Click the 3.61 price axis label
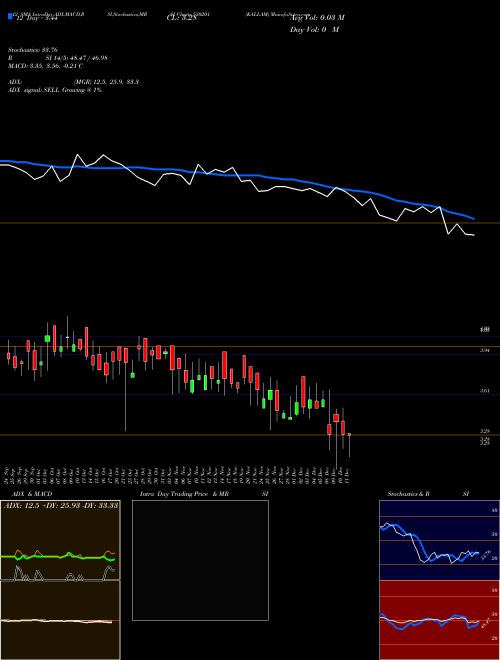The width and height of the screenshot is (500, 660). point(485,391)
